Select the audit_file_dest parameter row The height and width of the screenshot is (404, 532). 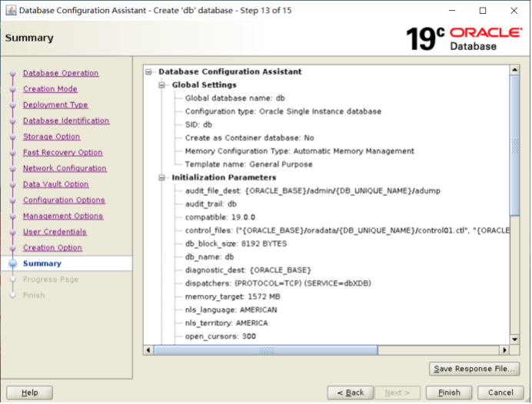(312, 190)
